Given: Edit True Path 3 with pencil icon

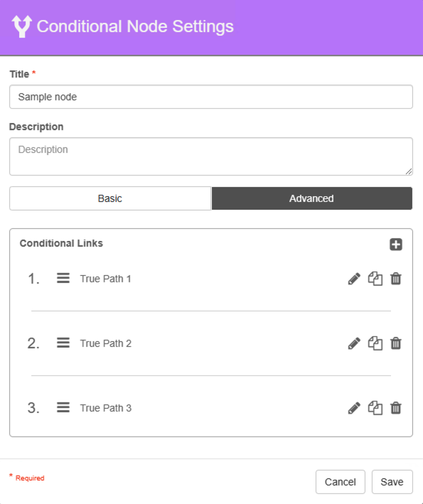Looking at the screenshot, I should click(354, 408).
